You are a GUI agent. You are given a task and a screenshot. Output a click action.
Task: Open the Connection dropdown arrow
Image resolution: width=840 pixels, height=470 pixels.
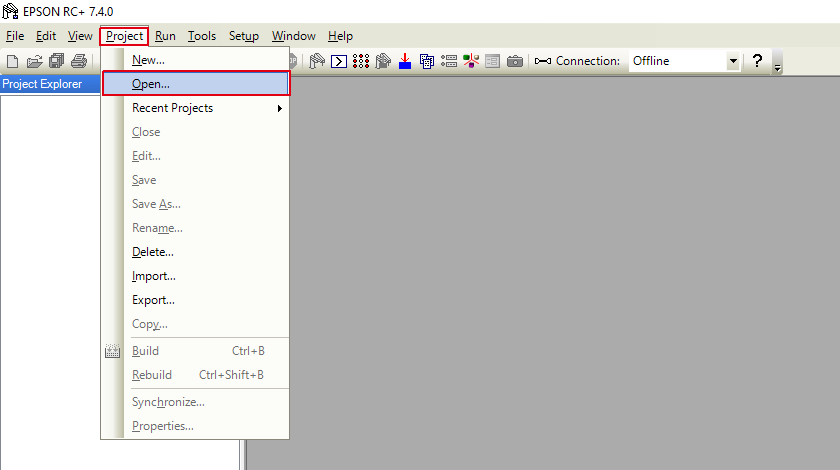(733, 61)
